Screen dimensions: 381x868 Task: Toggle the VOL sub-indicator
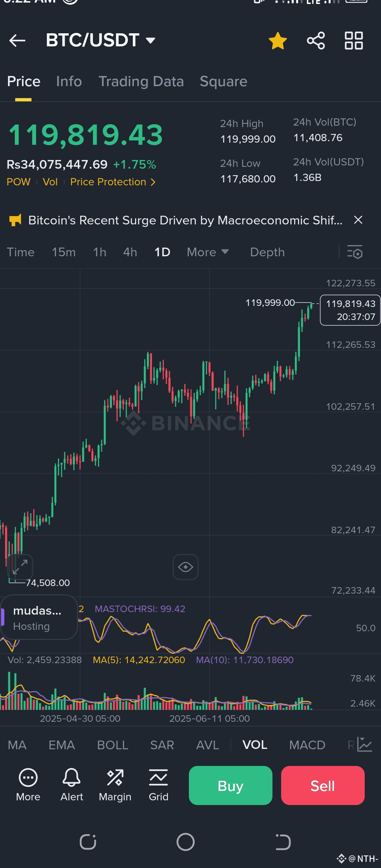(x=255, y=745)
